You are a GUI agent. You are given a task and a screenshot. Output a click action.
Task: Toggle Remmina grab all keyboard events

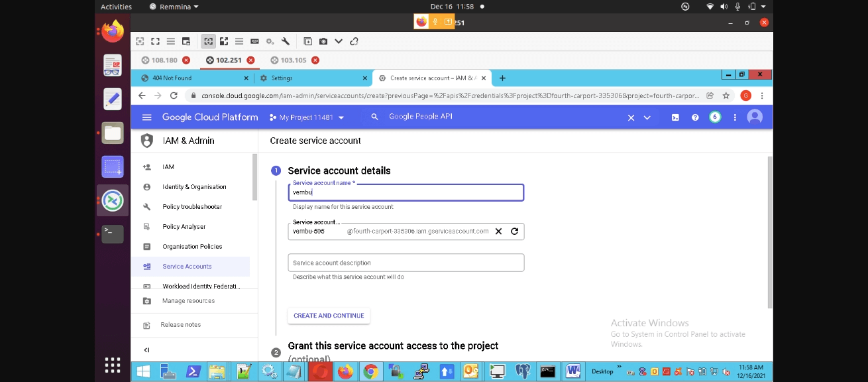[254, 41]
